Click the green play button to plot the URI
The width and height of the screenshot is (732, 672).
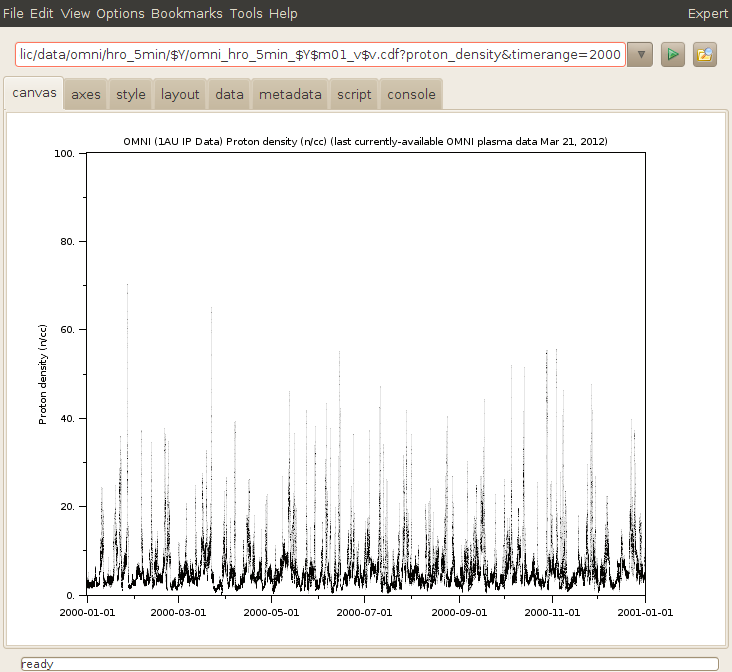tap(674, 54)
